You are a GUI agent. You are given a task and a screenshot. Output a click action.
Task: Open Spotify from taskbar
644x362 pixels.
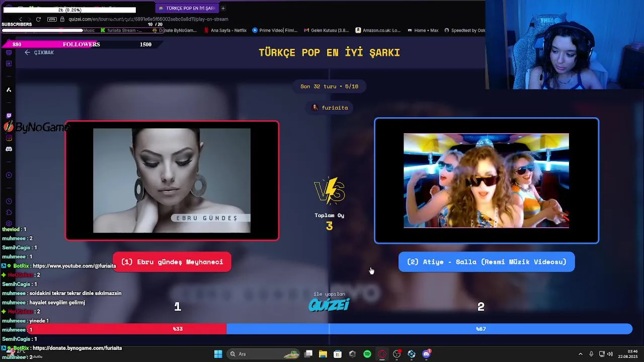point(367,354)
